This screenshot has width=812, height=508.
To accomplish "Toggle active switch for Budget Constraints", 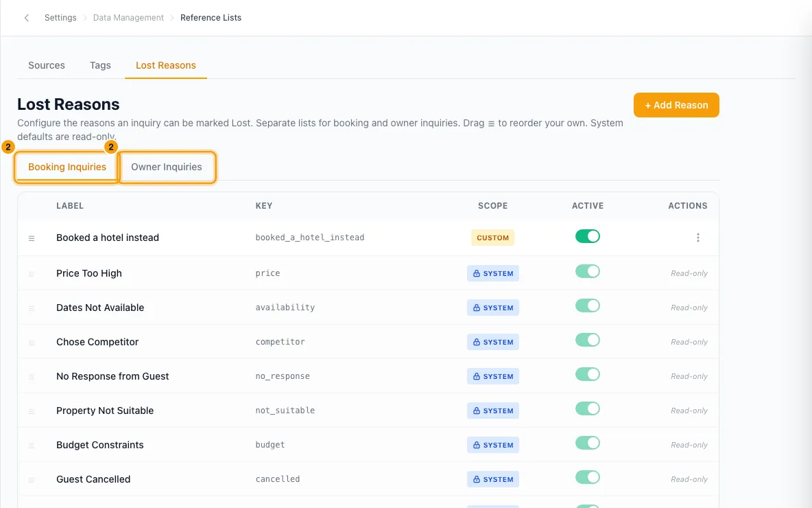I will (x=587, y=443).
